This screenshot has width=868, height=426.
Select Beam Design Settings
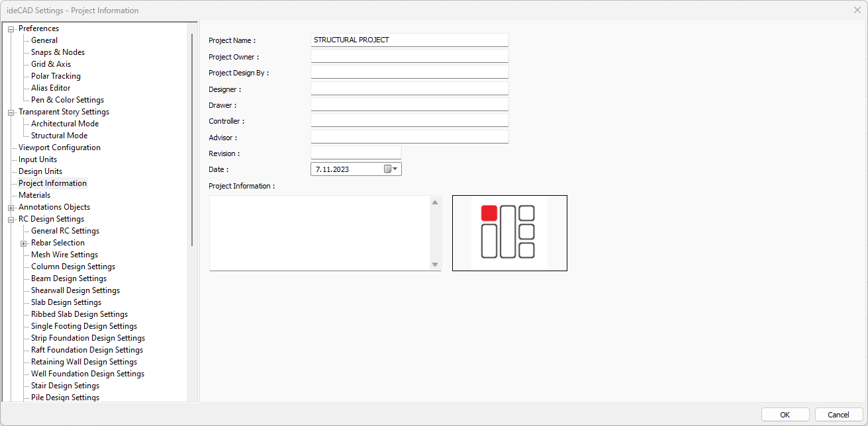coord(68,278)
